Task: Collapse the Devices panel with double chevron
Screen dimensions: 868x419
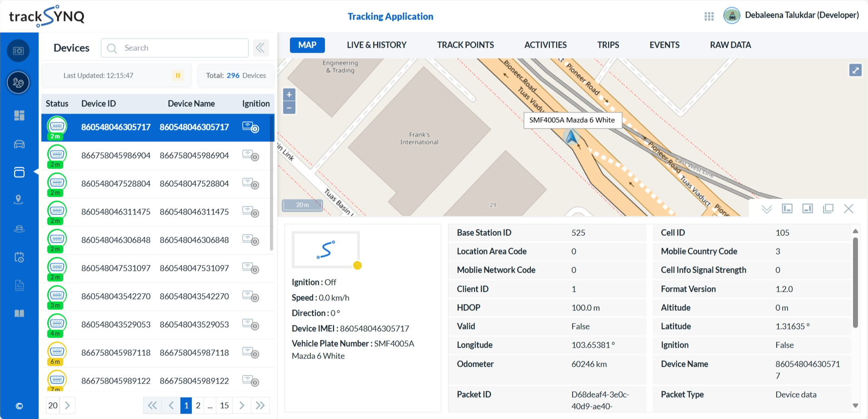Action: 260,48
